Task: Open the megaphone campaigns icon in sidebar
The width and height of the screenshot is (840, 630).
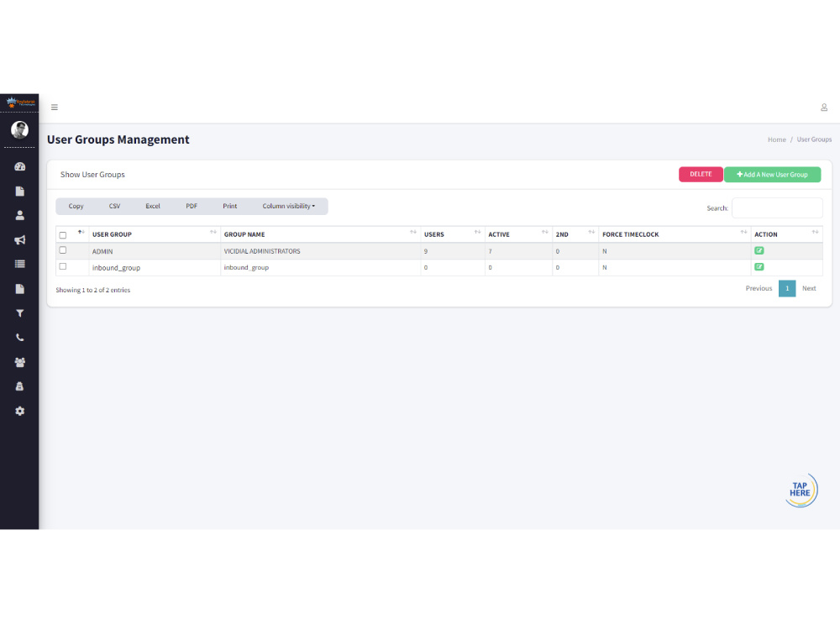Action: coord(20,240)
